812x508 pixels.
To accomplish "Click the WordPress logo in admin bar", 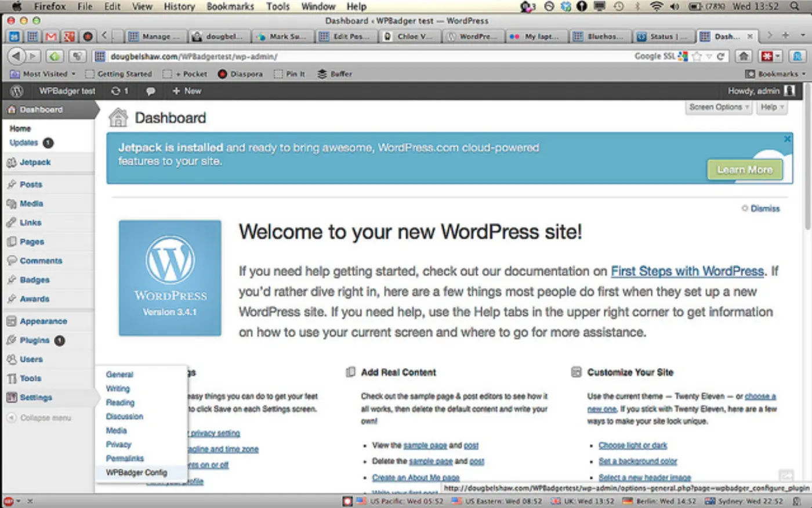I will coord(17,91).
